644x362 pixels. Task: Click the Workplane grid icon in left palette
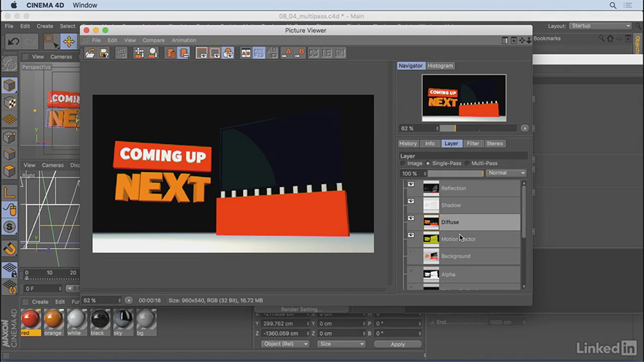point(10,119)
